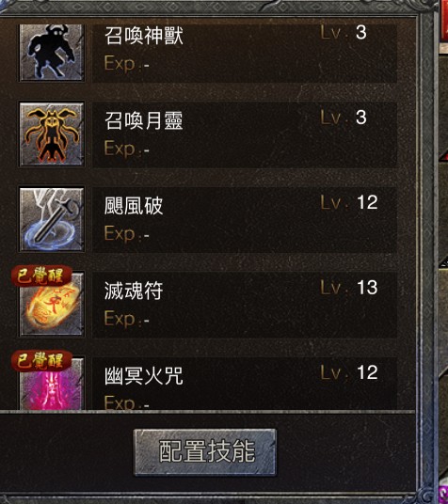Click 已覺醒 badge on 滅魂符

[x=40, y=276]
